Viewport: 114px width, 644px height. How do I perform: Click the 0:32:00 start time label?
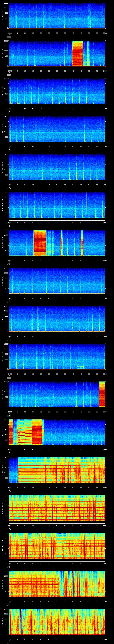[9, 412]
